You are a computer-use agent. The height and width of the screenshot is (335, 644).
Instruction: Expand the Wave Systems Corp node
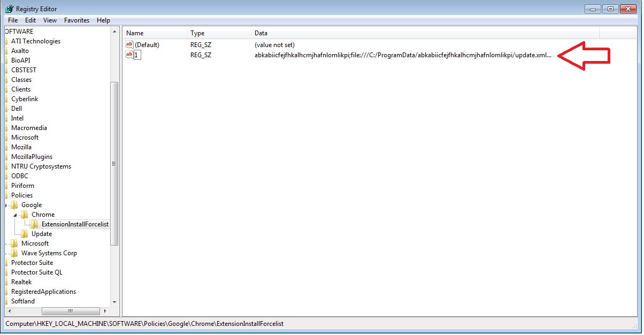(6, 253)
